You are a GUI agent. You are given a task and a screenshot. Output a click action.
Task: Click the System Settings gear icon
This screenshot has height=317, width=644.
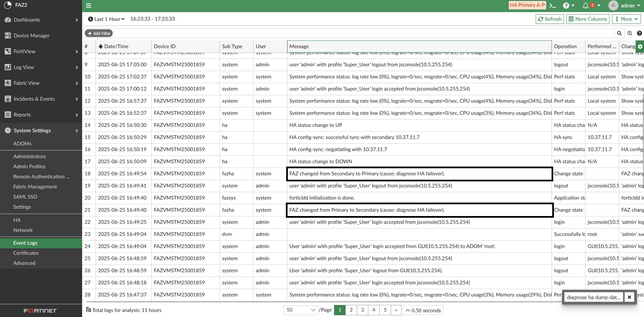8,131
